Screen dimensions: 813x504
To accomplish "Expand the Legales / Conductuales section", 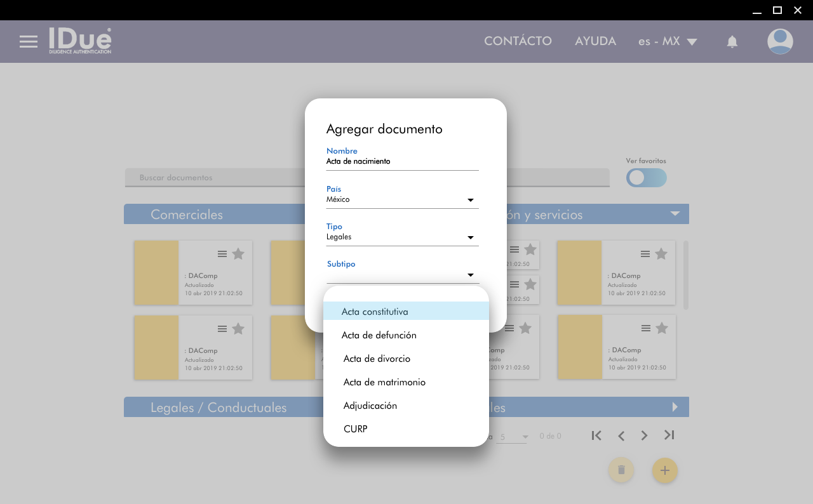I will click(218, 408).
